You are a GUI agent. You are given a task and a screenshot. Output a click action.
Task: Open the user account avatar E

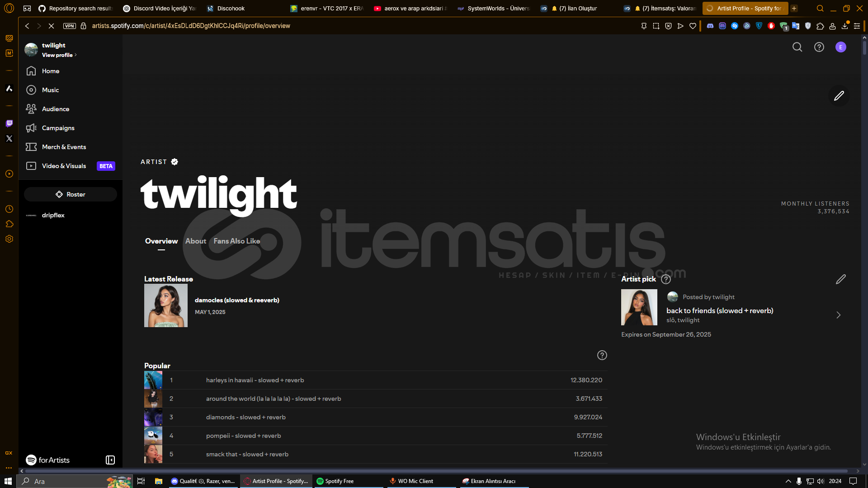tap(840, 47)
